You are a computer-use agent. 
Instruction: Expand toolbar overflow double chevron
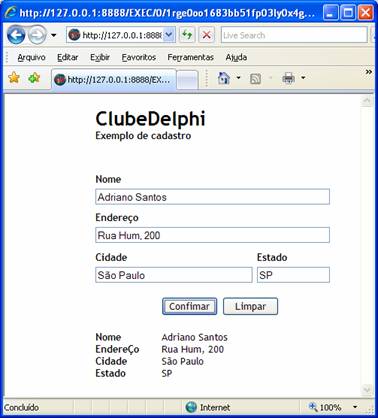pyautogui.click(x=368, y=72)
